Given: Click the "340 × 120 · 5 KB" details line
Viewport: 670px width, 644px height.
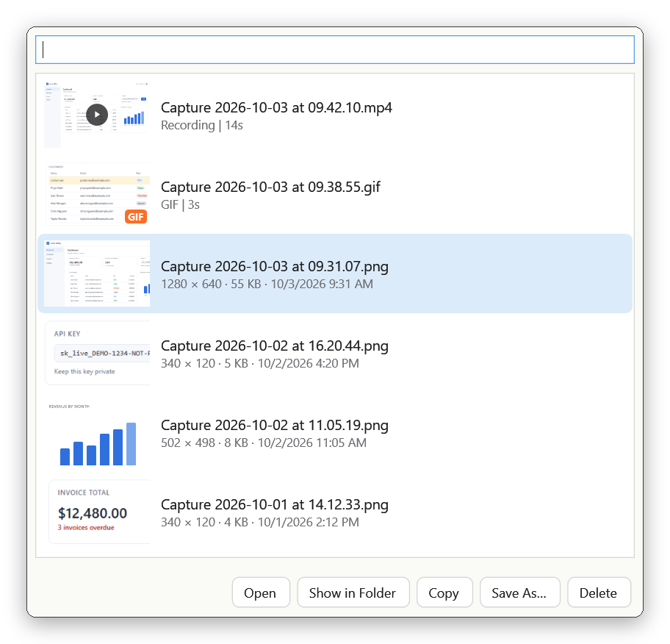Looking at the screenshot, I should pos(260,363).
